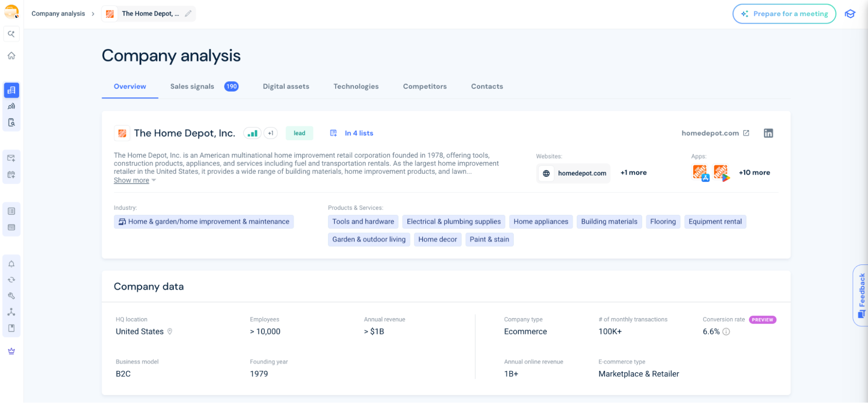Open the Contacts tab
The image size is (868, 403).
[x=487, y=86]
